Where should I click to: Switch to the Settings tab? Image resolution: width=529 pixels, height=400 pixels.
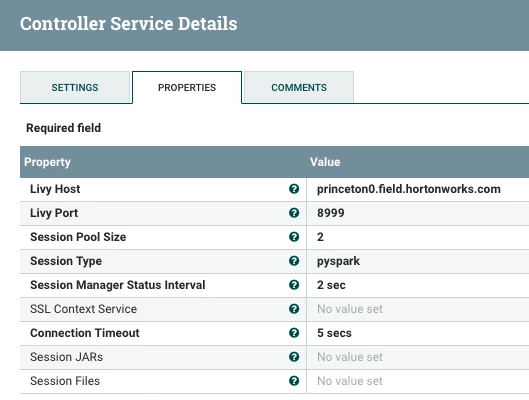click(75, 87)
